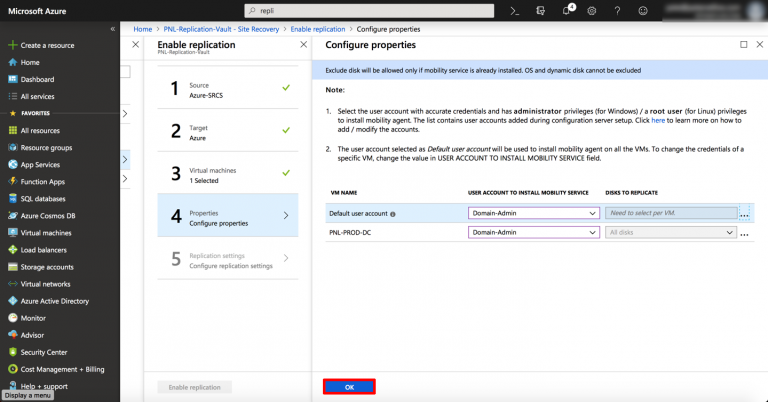Image resolution: width=768 pixels, height=402 pixels.
Task: Click the Function Apps lightning icon
Action: point(13,181)
